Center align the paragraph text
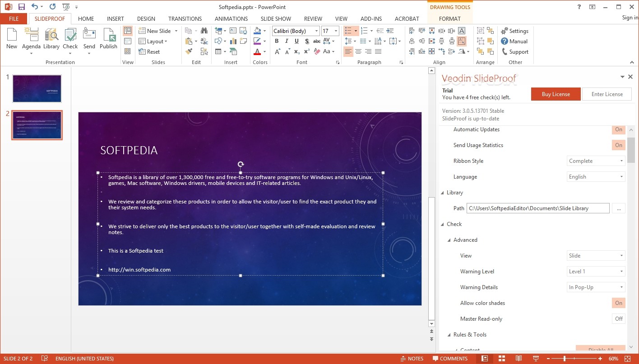The image size is (639, 364). [x=358, y=52]
